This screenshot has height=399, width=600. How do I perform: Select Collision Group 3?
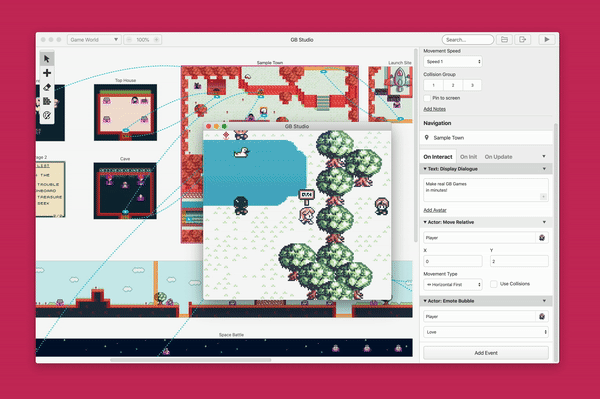tap(472, 85)
